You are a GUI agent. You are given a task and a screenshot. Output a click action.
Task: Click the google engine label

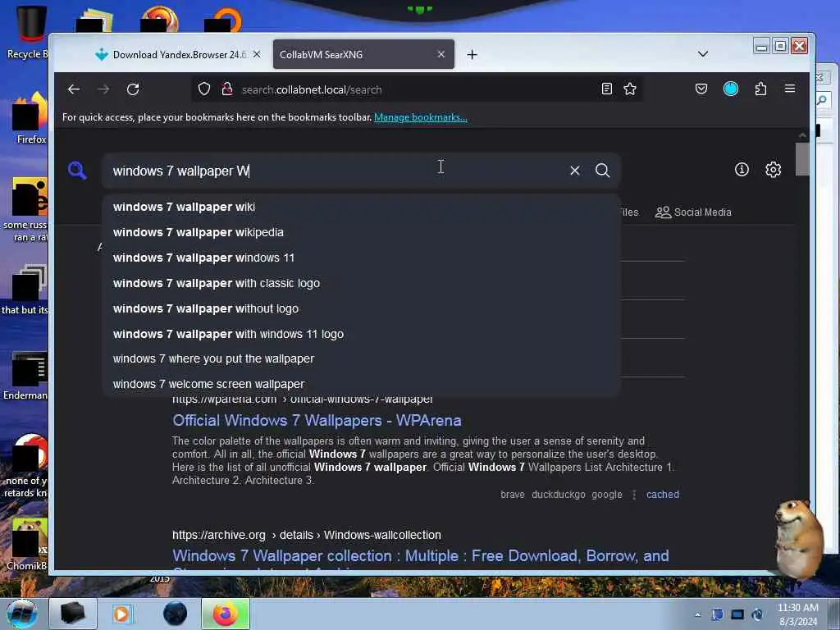pyautogui.click(x=607, y=495)
